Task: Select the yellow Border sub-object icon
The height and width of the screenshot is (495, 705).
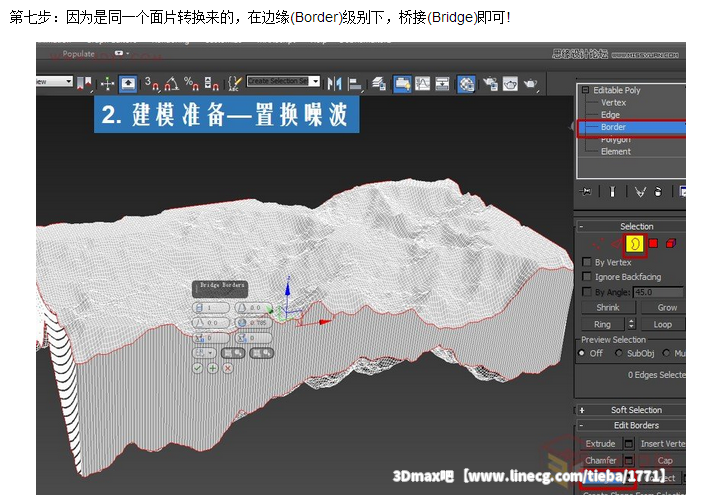Action: pos(635,244)
